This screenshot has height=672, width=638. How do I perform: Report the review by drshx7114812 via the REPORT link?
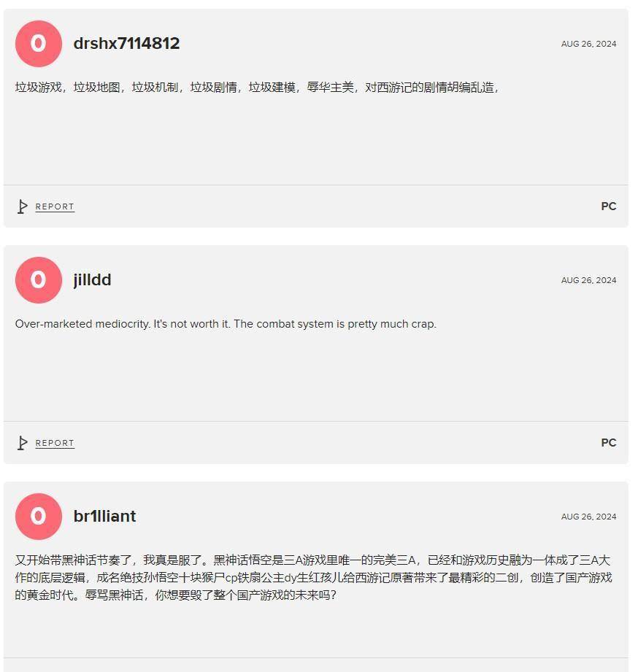click(55, 206)
